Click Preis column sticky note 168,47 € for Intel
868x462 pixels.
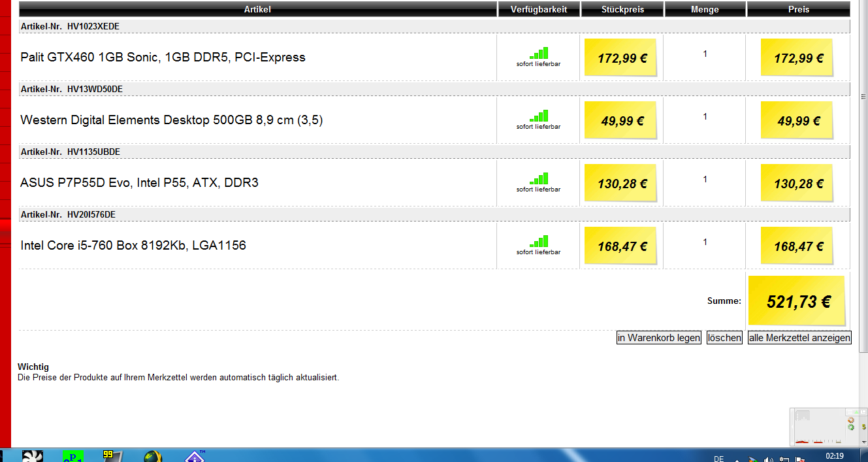click(x=797, y=246)
